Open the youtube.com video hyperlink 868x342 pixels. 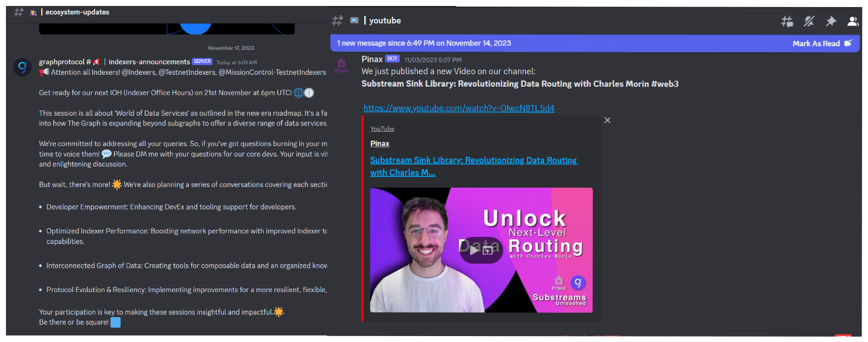click(459, 108)
